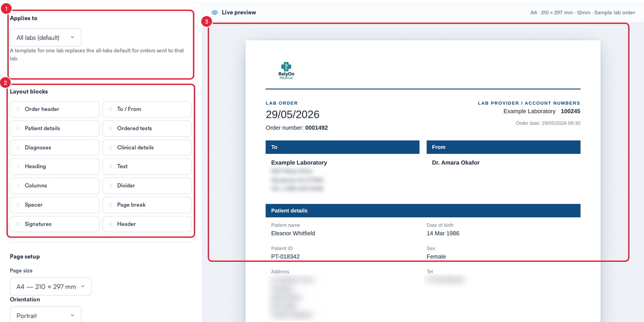Click the template replaces all-labs default note
This screenshot has width=644, height=322.
coord(97,55)
